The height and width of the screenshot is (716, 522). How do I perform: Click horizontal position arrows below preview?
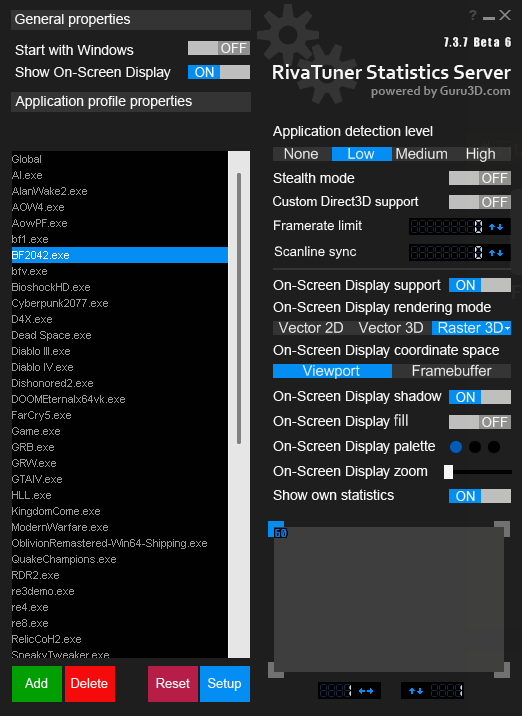pyautogui.click(x=366, y=691)
